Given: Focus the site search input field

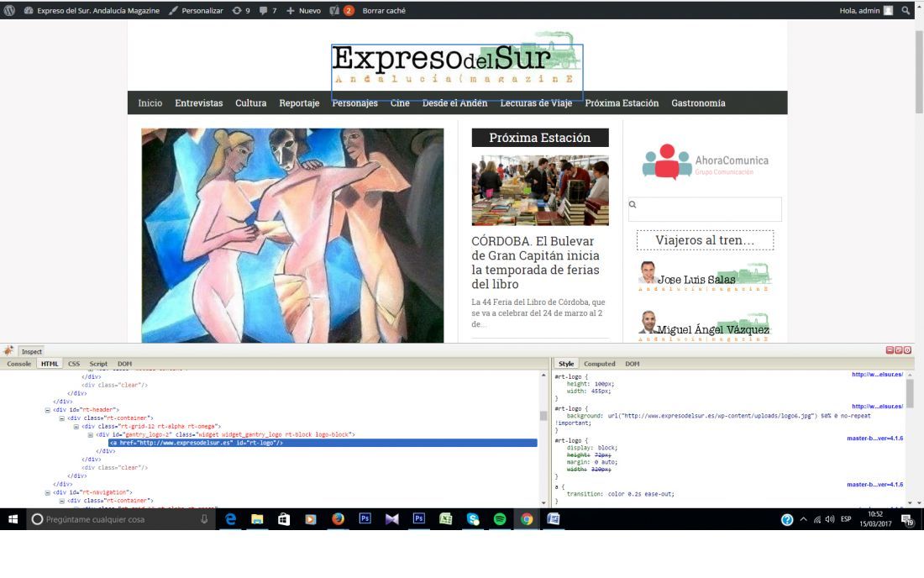Looking at the screenshot, I should [705, 208].
